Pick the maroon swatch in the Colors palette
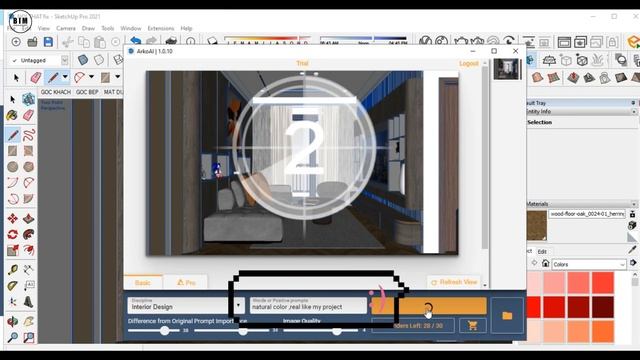This screenshot has width=640, height=360. (602, 307)
